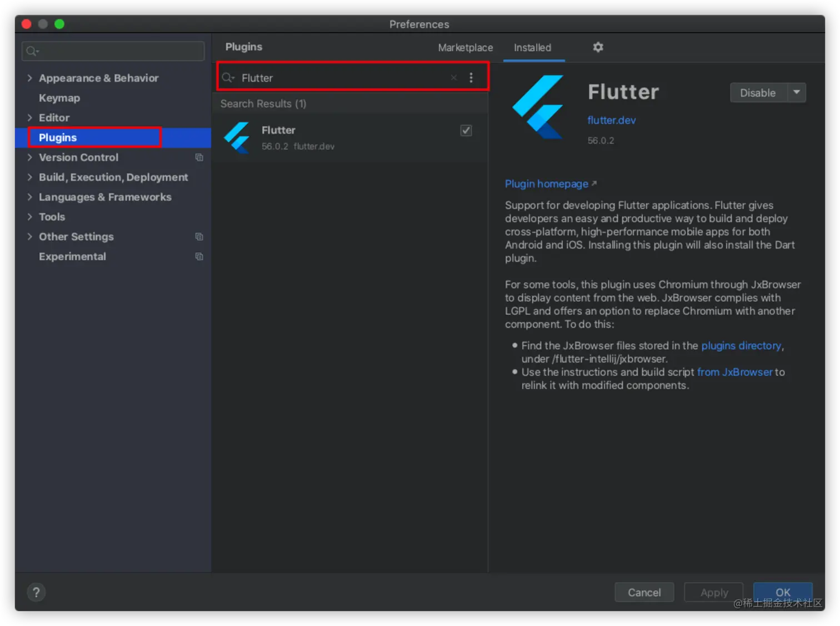This screenshot has width=840, height=626.
Task: Select Plugins in the settings tree
Action: (58, 138)
